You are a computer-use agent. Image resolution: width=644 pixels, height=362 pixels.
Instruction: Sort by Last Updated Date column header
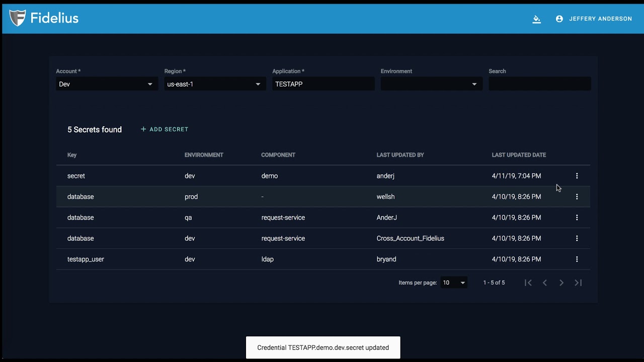pyautogui.click(x=519, y=155)
